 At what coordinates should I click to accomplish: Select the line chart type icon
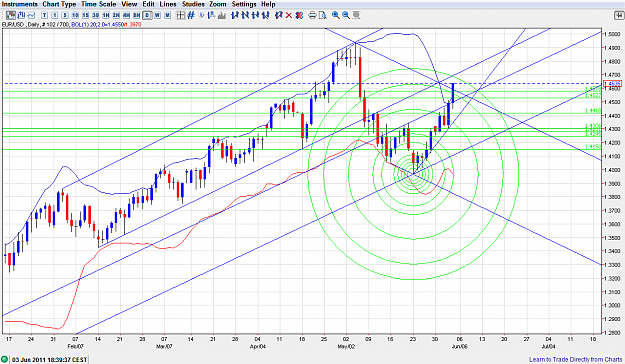(x=31, y=15)
